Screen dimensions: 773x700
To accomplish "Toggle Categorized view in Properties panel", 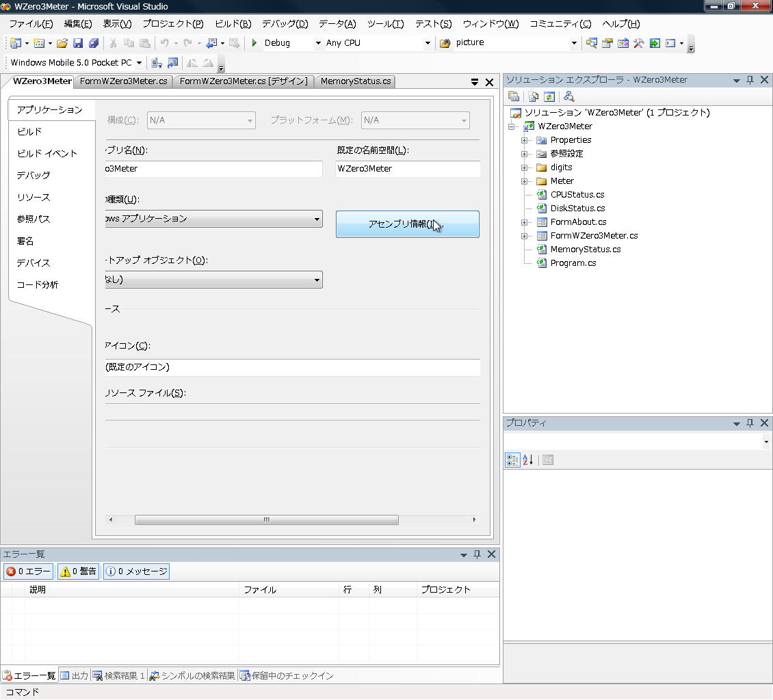I will click(x=512, y=460).
